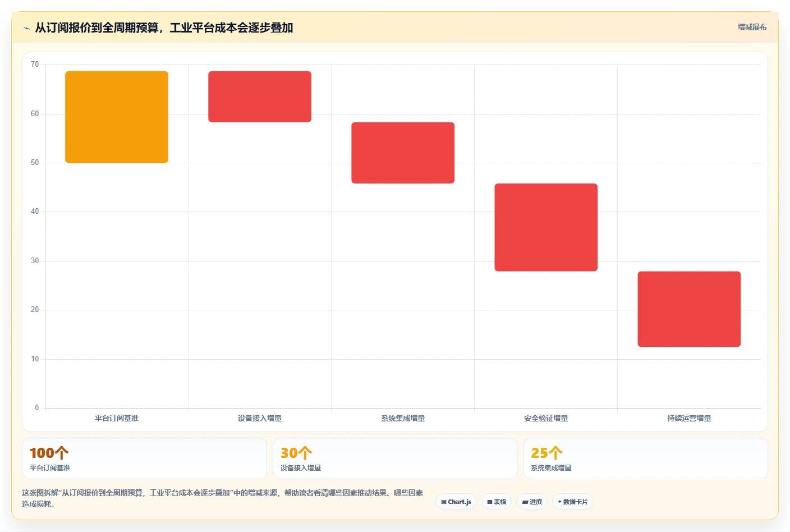The image size is (790, 532).
Task: Click the 设备接入增量 x-axis label
Action: 260,418
